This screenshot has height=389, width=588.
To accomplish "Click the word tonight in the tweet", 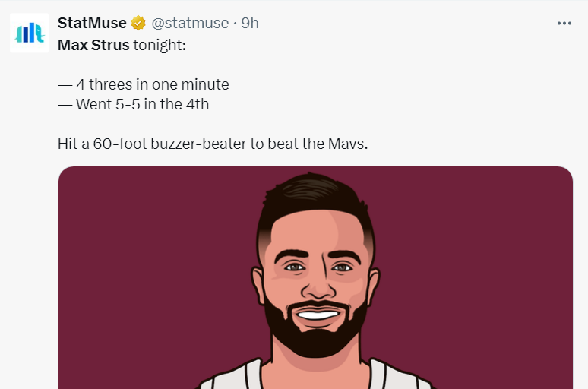I will [x=160, y=45].
